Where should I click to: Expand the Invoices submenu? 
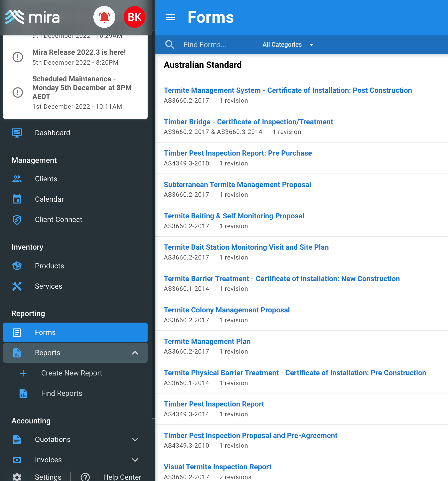click(x=135, y=460)
